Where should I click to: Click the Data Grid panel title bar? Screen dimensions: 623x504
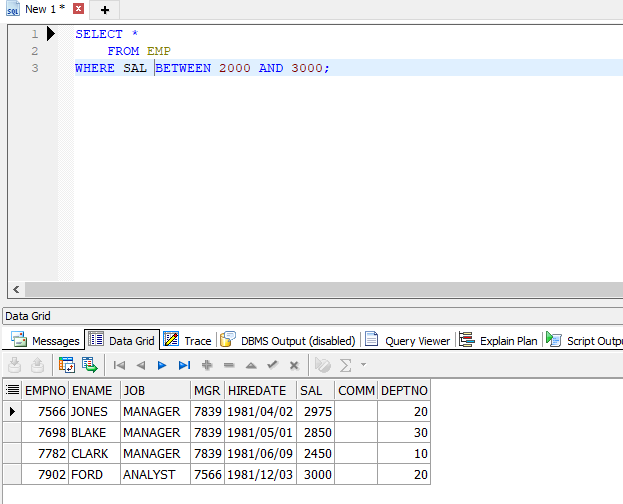(x=313, y=316)
